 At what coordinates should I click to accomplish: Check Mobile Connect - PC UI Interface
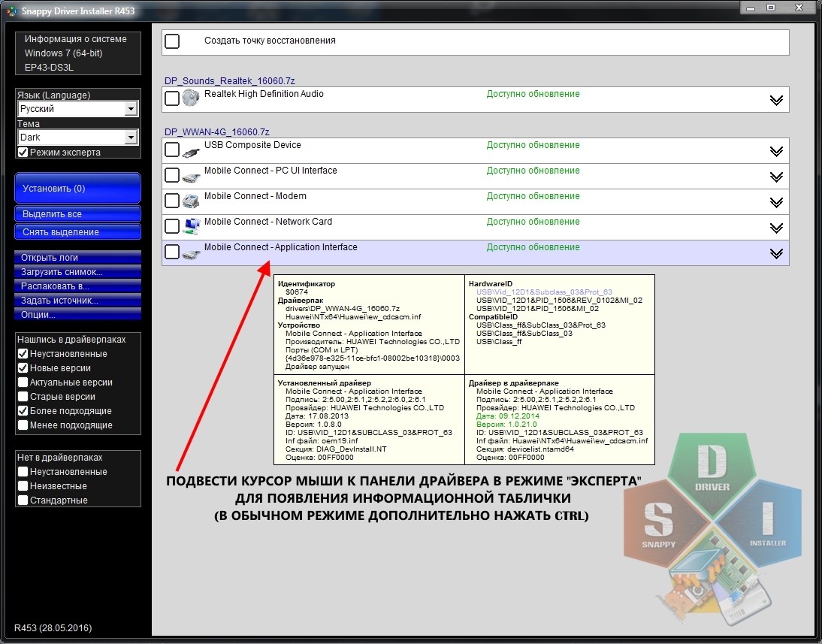coord(172,174)
